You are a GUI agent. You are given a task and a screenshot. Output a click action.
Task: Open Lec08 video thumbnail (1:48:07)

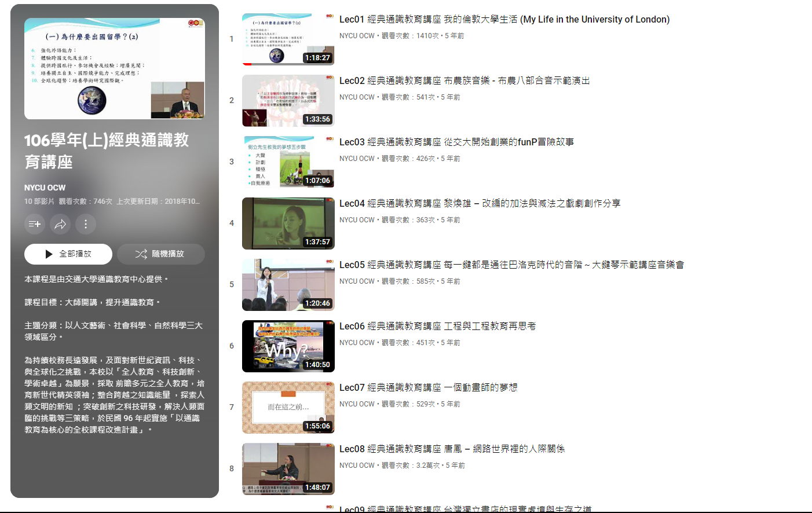288,469
